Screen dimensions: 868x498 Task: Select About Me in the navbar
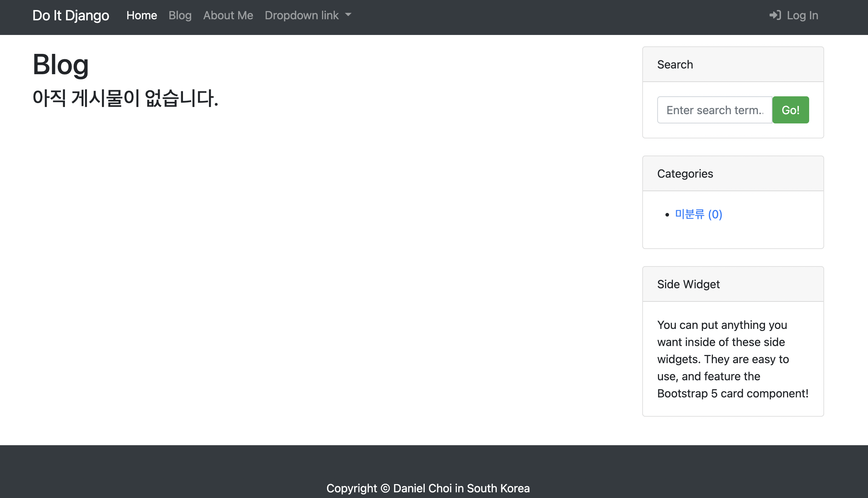[x=228, y=15]
